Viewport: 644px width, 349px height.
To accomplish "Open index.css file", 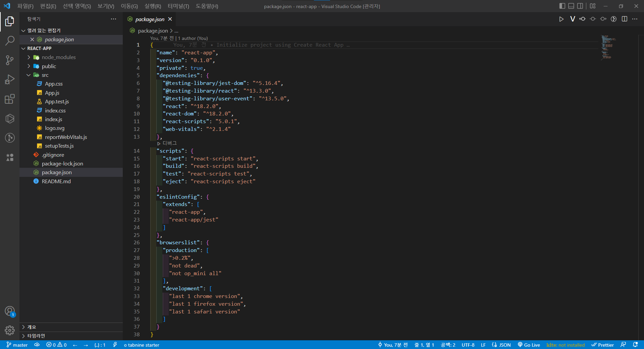I will 71,111.
